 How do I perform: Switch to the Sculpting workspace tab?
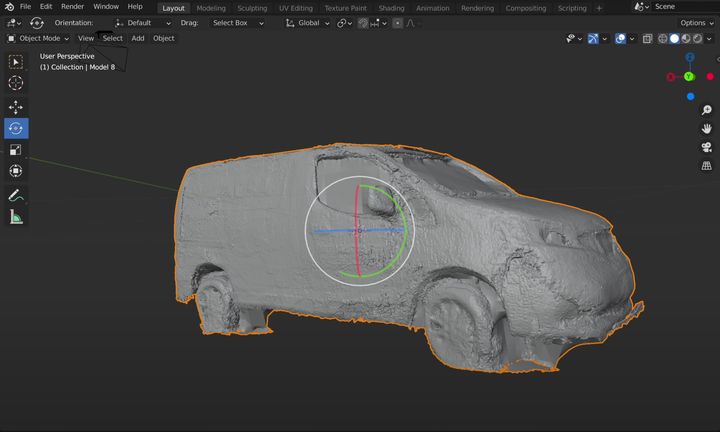pyautogui.click(x=252, y=8)
